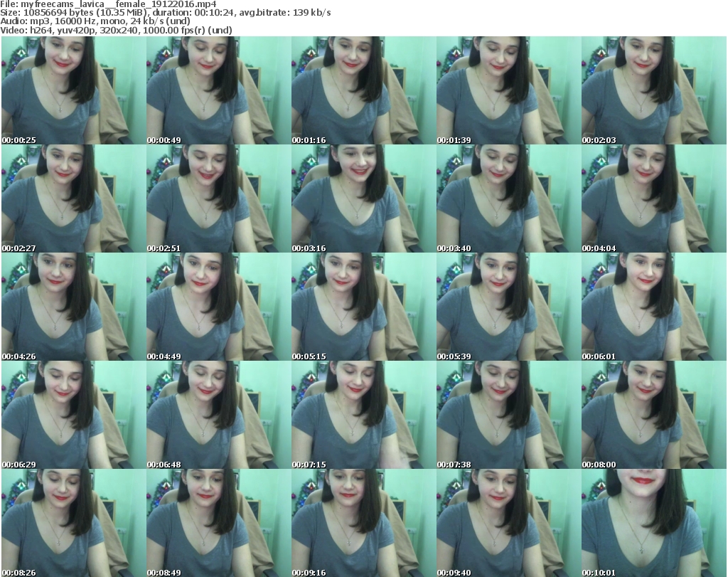
Task: Click the 'Video: h264, yuv420p' line
Action: [x=116, y=30]
